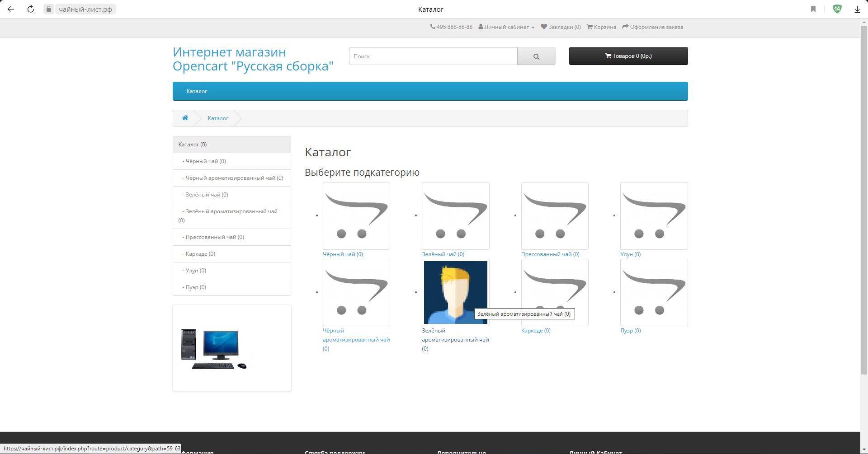This screenshot has width=868, height=454.
Task: Click the bookmark icon in browser bar
Action: tap(813, 9)
